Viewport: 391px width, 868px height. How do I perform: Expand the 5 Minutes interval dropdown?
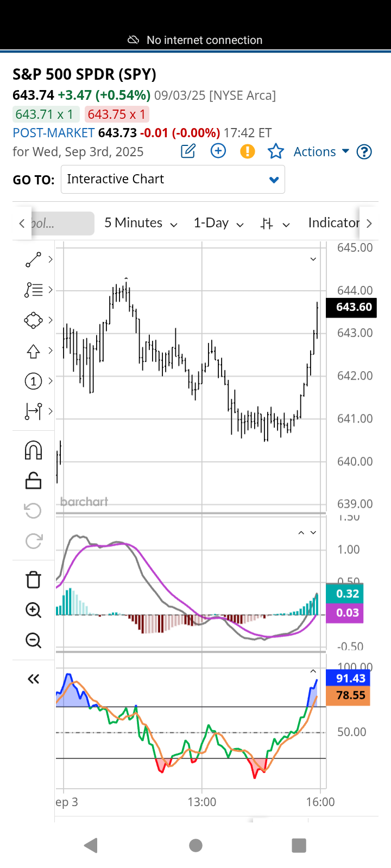(x=141, y=223)
